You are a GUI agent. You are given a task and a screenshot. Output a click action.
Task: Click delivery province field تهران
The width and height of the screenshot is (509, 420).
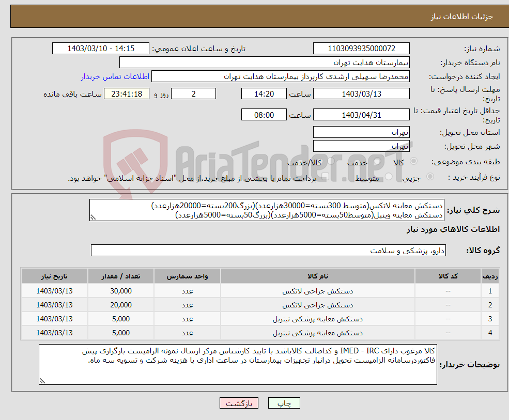361,132
